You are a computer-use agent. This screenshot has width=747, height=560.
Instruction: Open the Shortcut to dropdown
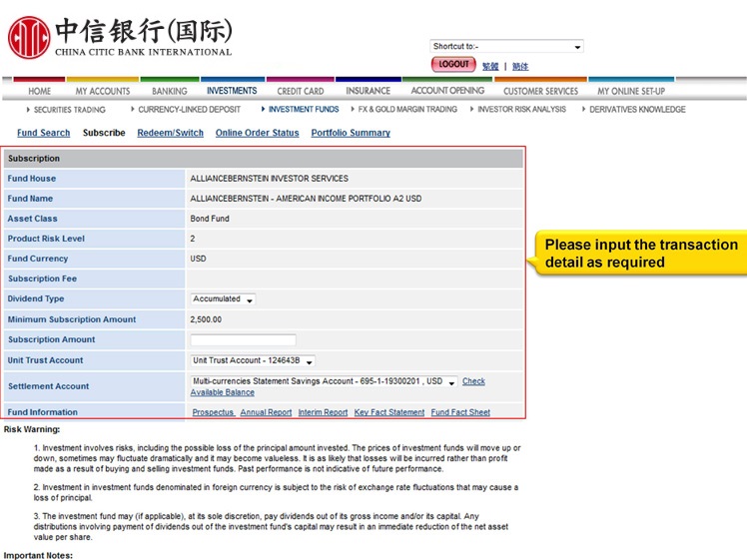point(506,46)
